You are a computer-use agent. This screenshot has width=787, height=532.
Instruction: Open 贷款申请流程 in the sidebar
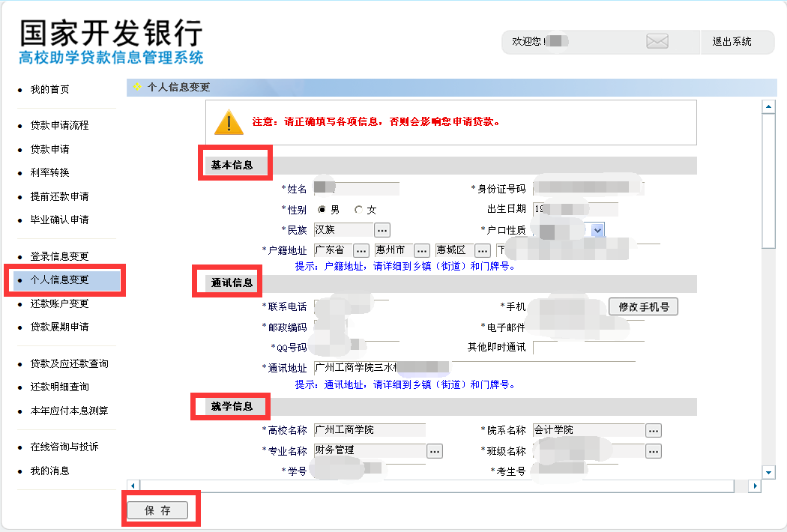59,126
